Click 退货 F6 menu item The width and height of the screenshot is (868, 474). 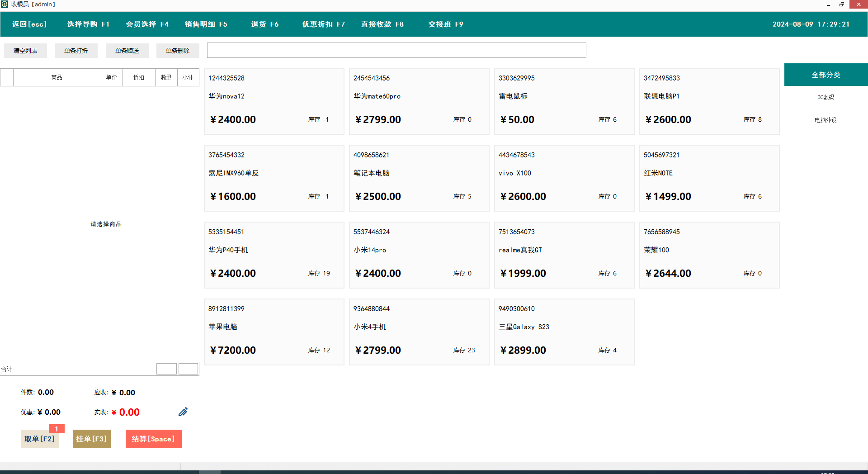(x=264, y=24)
